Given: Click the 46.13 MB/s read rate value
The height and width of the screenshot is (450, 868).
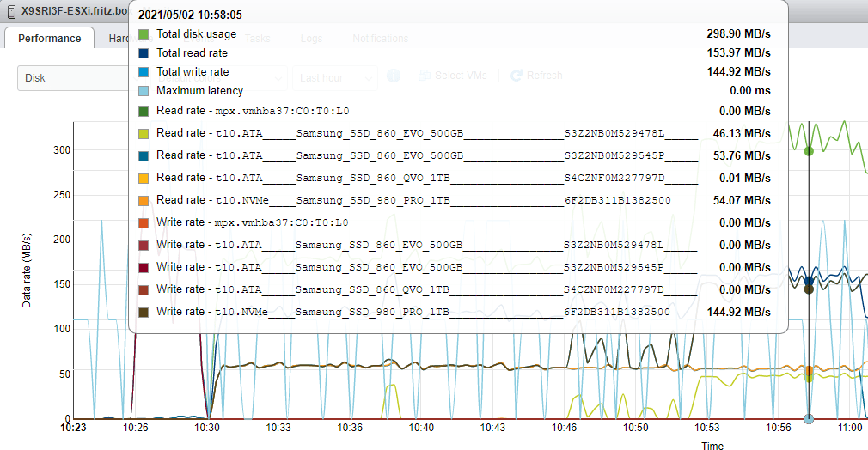Looking at the screenshot, I should [x=742, y=133].
